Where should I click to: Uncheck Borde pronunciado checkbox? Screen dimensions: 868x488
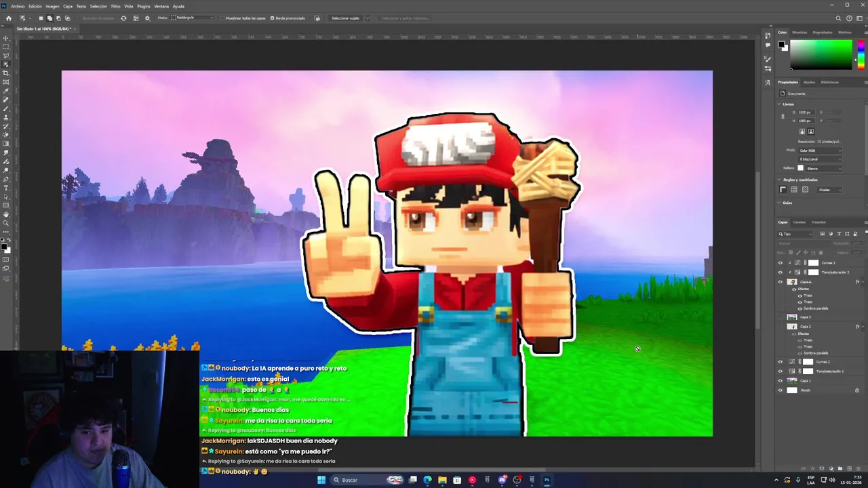click(272, 18)
